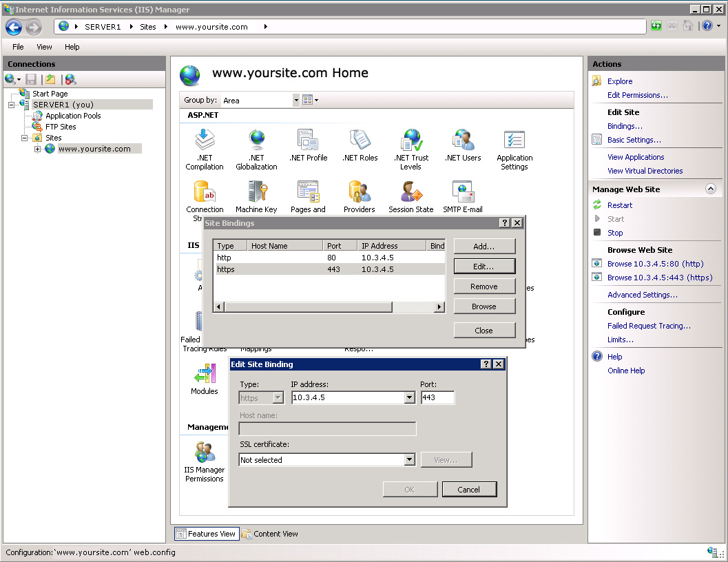Click the Help question mark toolbar icon
728x562 pixels.
pyautogui.click(x=707, y=26)
